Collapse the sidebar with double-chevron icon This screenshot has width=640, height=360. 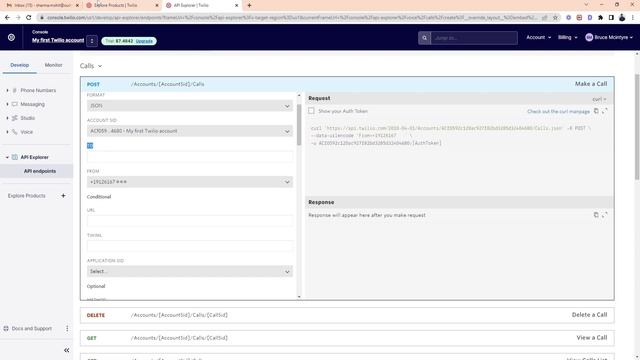(x=67, y=350)
